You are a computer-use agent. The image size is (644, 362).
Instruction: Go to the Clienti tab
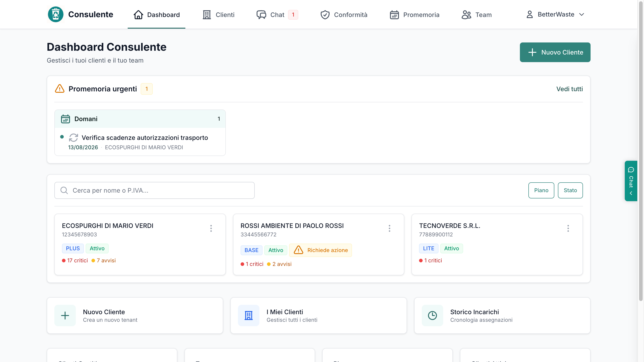click(218, 15)
